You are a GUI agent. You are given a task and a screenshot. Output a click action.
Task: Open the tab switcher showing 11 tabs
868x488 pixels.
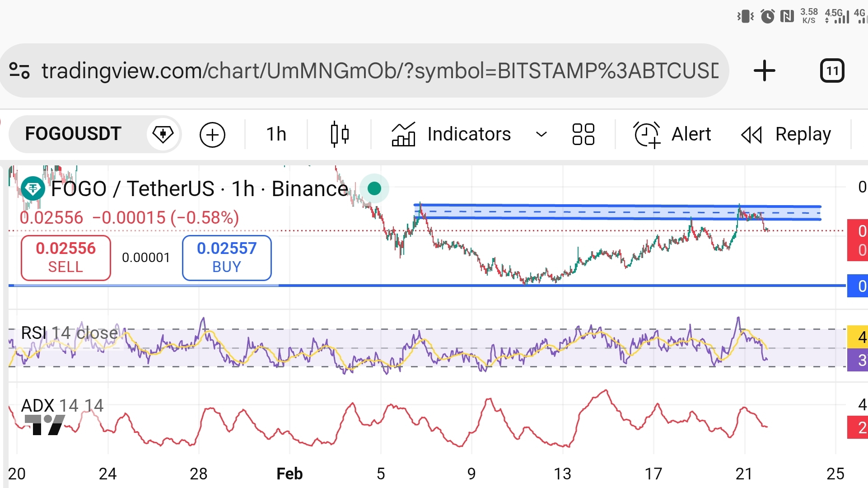coord(832,71)
